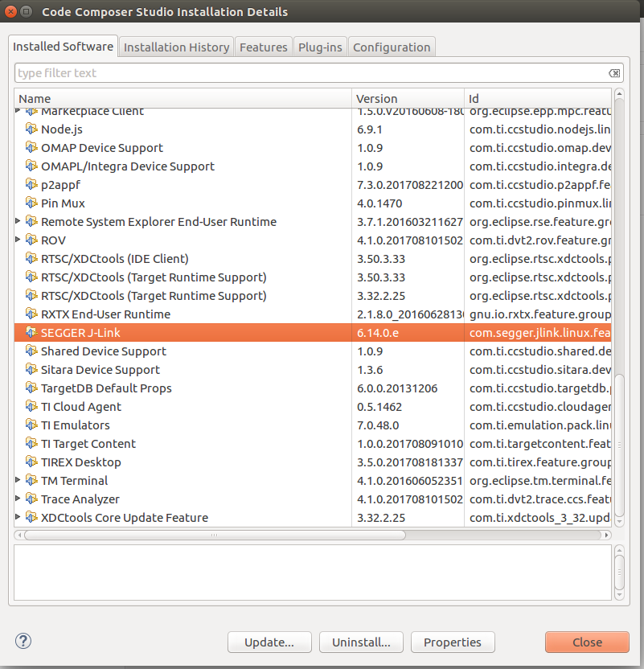The image size is (644, 669).
Task: Click the Node.js feature icon
Action: [x=31, y=129]
